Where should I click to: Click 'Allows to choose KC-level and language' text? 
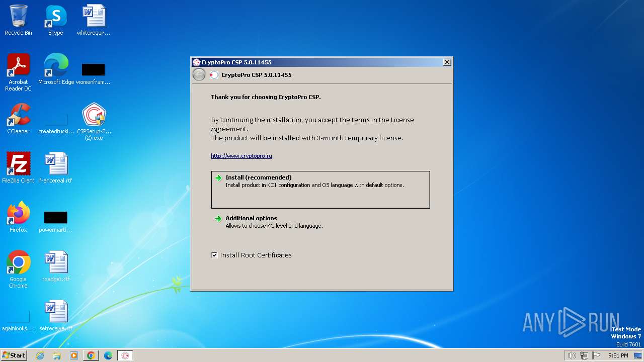[x=274, y=226]
